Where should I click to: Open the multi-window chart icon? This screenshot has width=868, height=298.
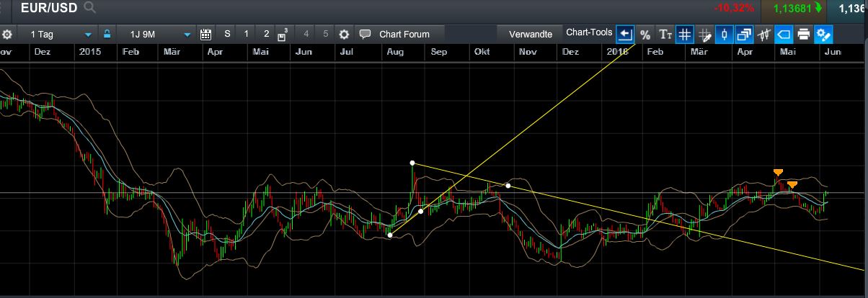[x=745, y=34]
